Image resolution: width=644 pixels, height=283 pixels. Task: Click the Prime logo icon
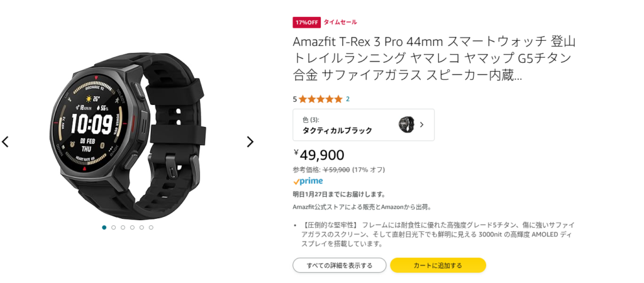(x=308, y=181)
